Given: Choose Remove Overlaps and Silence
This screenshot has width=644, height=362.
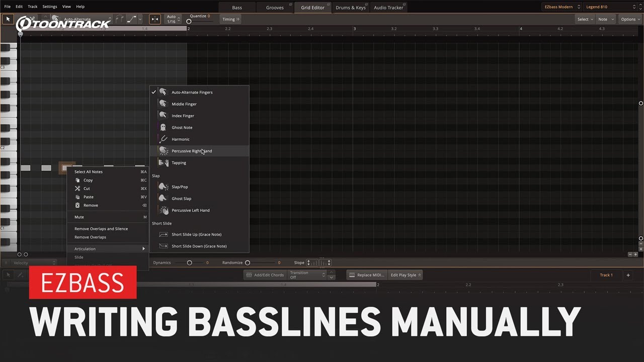Looking at the screenshot, I should pos(108,229).
